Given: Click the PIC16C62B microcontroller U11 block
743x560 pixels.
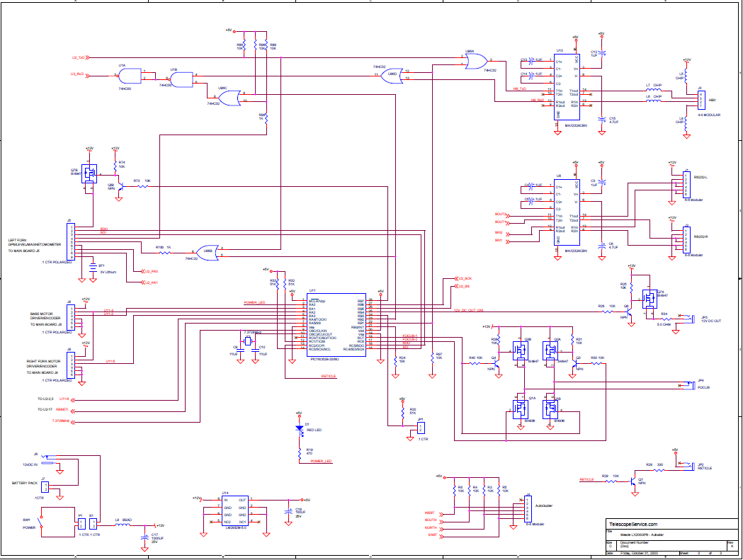Looking at the screenshot, I should 336,325.
